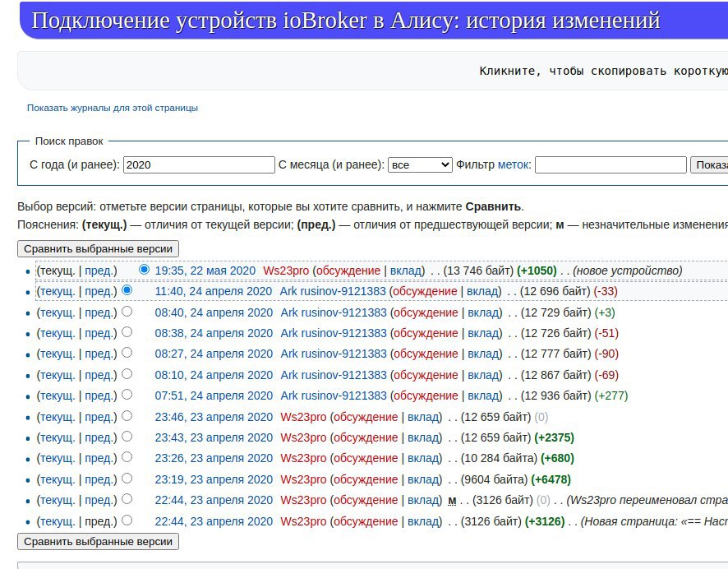Click the '(+6478)' size difference text
Viewport: 728px width, 569px height.
click(551, 479)
